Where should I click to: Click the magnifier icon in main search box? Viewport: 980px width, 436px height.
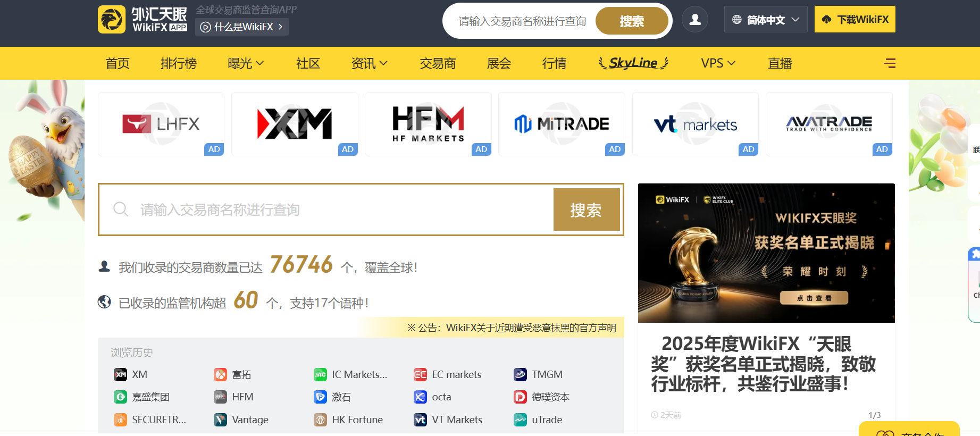(121, 209)
